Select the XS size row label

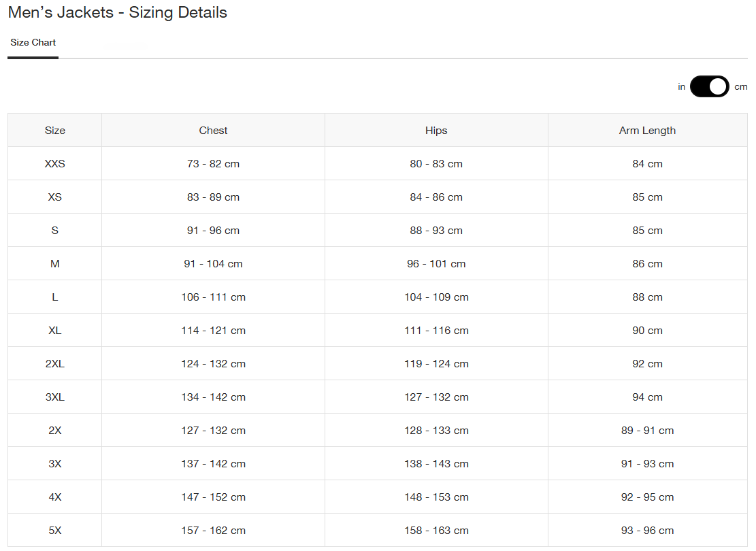click(x=55, y=197)
